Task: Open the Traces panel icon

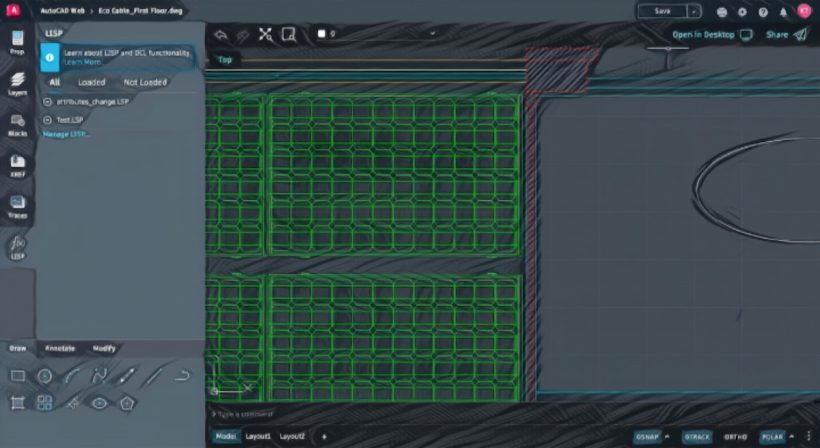Action: coord(17,206)
